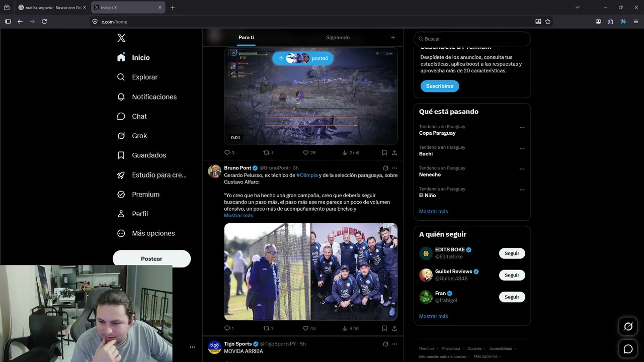Focus the Buscar search field

472,39
